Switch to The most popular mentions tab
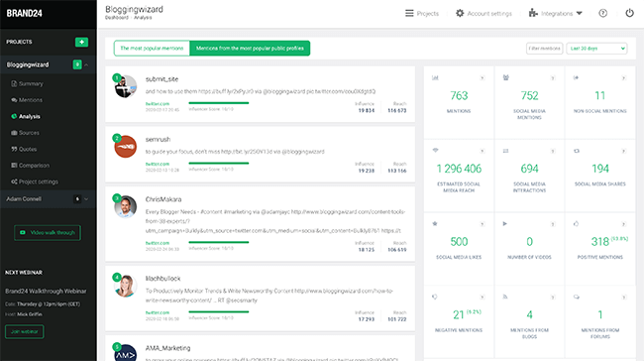Screen dimensions: 644x361 pyautogui.click(x=152, y=49)
